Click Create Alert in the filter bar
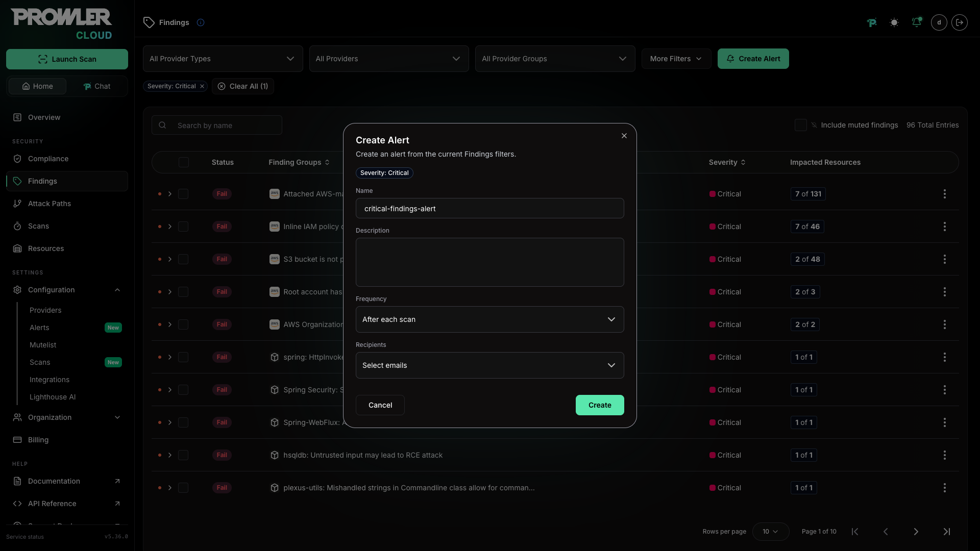 tap(753, 59)
